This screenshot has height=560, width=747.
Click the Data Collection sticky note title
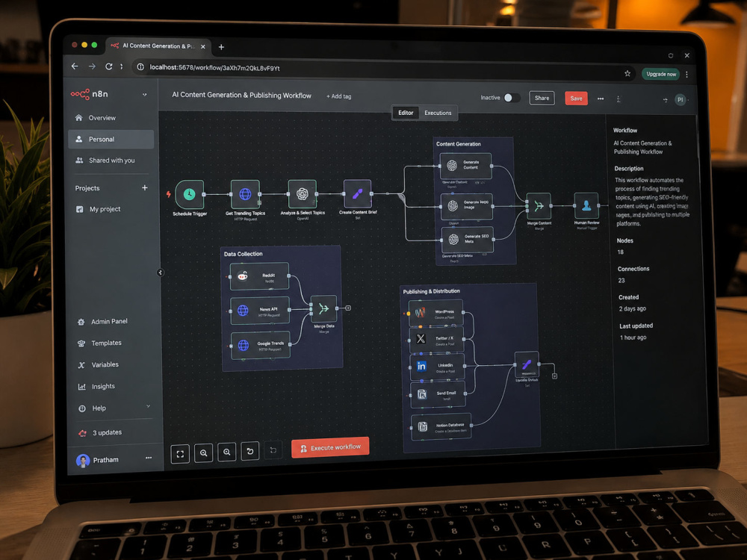point(243,254)
